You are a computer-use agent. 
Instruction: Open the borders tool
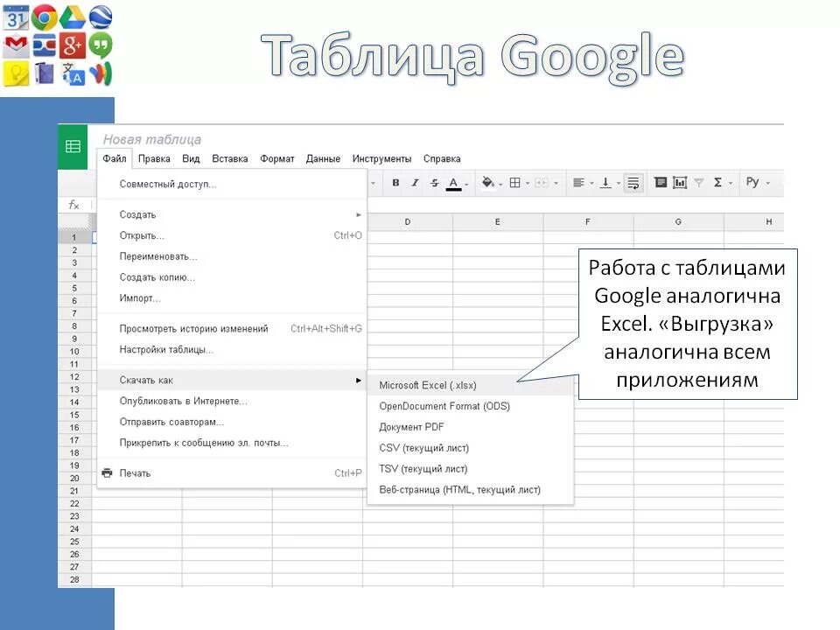click(x=514, y=183)
